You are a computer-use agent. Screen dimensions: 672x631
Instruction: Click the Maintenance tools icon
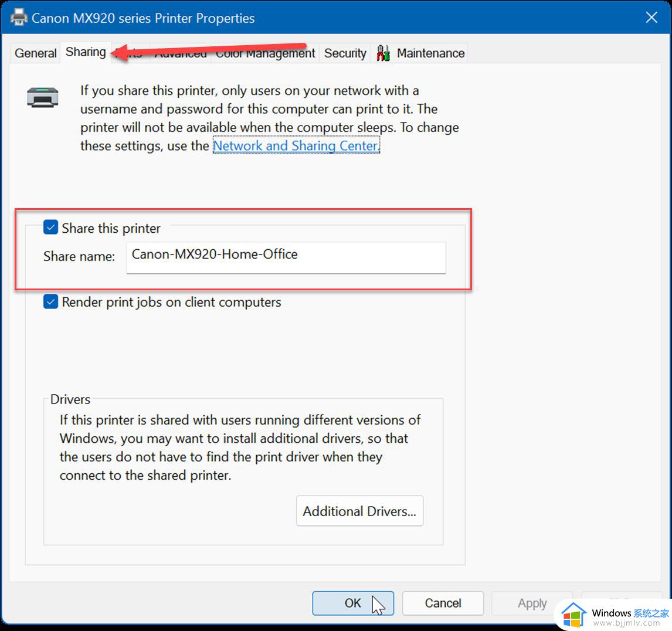coord(383,53)
